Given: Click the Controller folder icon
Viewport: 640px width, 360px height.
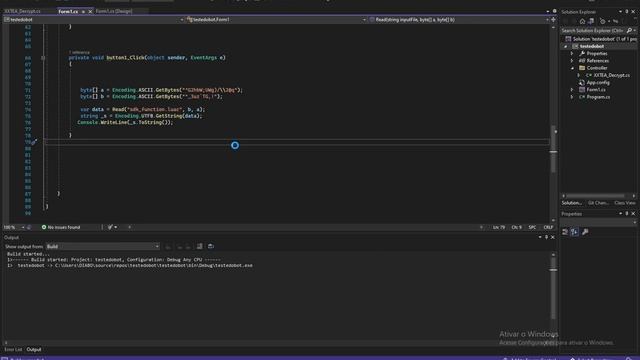Looking at the screenshot, I should (582, 68).
